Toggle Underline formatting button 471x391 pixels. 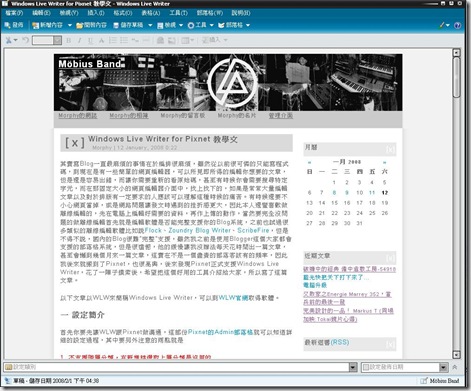click(90, 40)
